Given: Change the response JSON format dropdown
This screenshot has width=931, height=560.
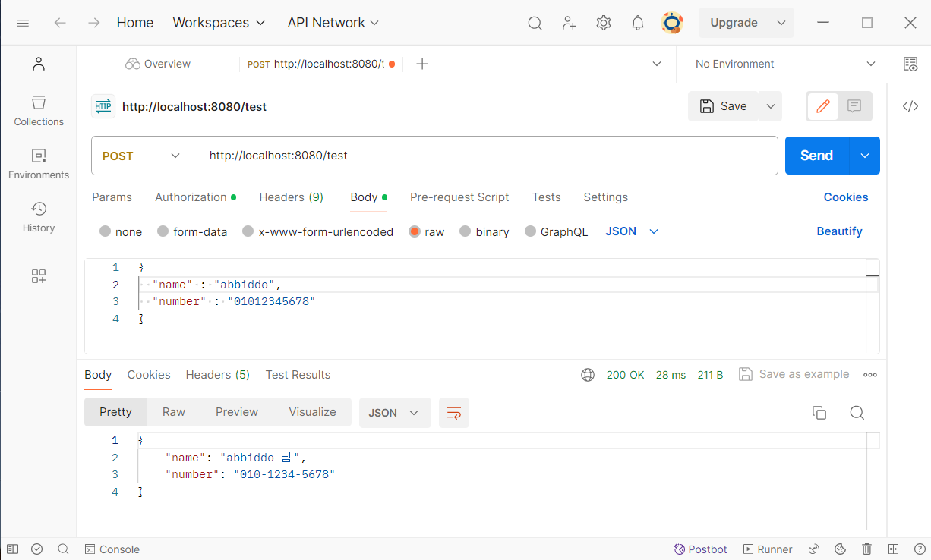Looking at the screenshot, I should tap(395, 413).
